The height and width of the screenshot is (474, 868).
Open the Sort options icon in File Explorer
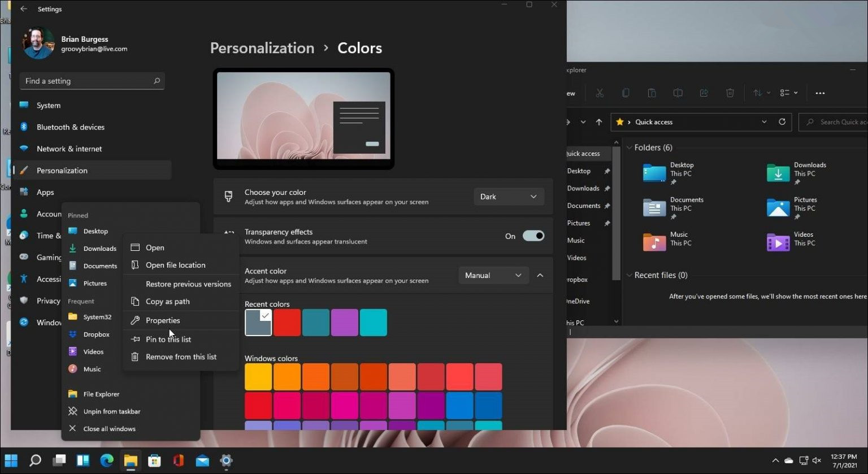[760, 93]
